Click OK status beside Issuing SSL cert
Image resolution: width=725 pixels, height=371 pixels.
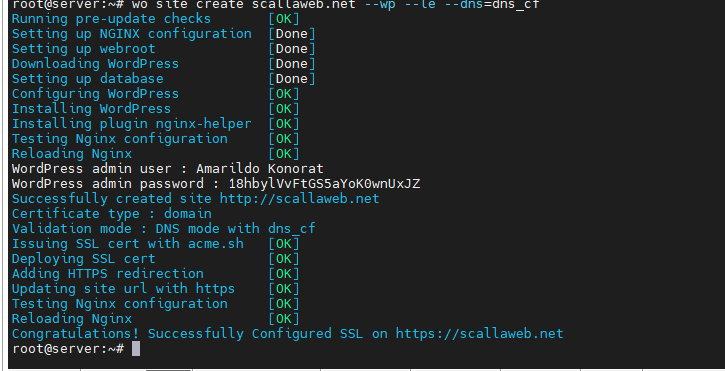[284, 244]
